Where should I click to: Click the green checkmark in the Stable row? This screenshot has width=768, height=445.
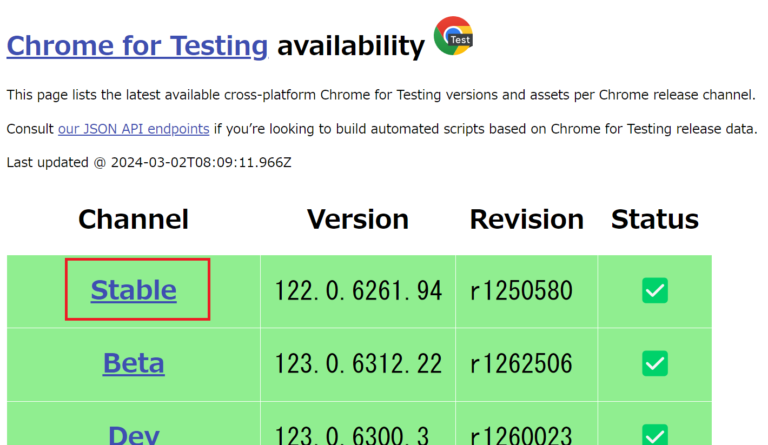point(655,291)
